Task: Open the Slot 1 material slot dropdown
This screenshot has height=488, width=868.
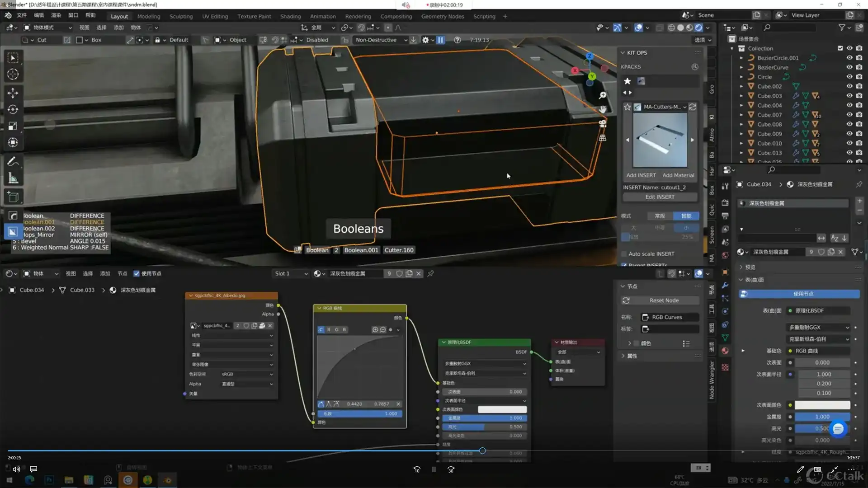Action: click(291, 273)
